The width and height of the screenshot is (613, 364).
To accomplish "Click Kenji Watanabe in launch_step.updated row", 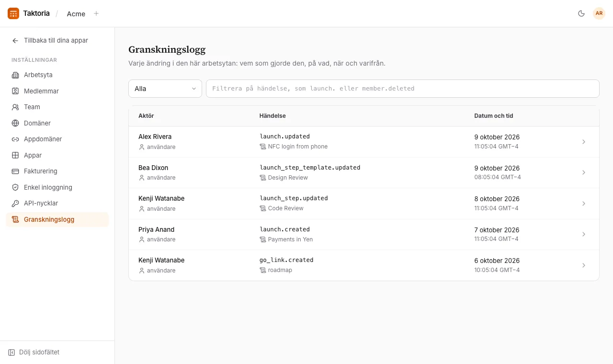I will tap(161, 198).
